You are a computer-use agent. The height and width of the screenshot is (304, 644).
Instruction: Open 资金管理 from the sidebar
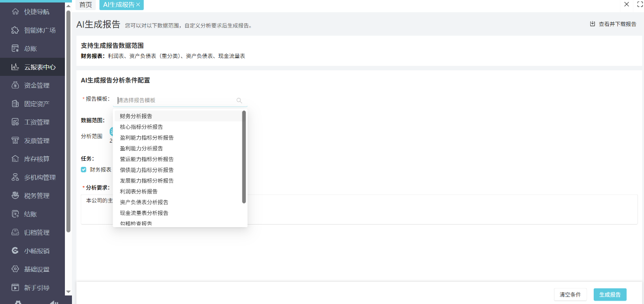pos(33,85)
